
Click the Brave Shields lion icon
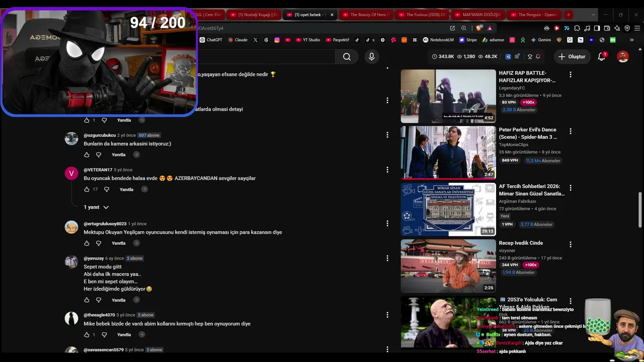click(x=478, y=28)
